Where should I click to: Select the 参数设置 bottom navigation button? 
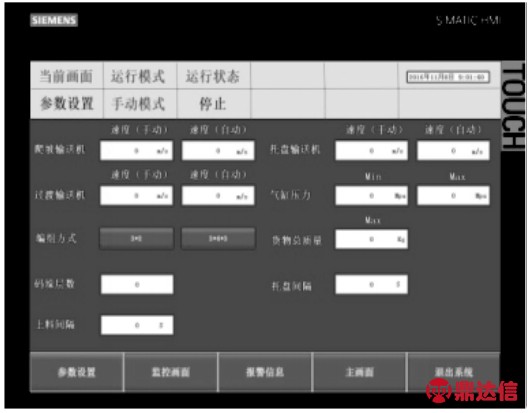click(77, 372)
